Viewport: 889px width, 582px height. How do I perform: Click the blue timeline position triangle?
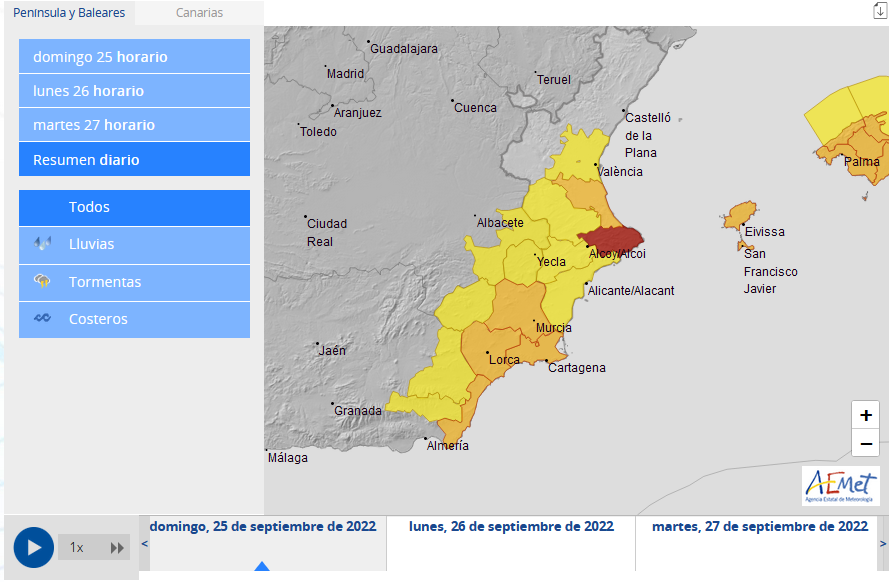click(262, 566)
